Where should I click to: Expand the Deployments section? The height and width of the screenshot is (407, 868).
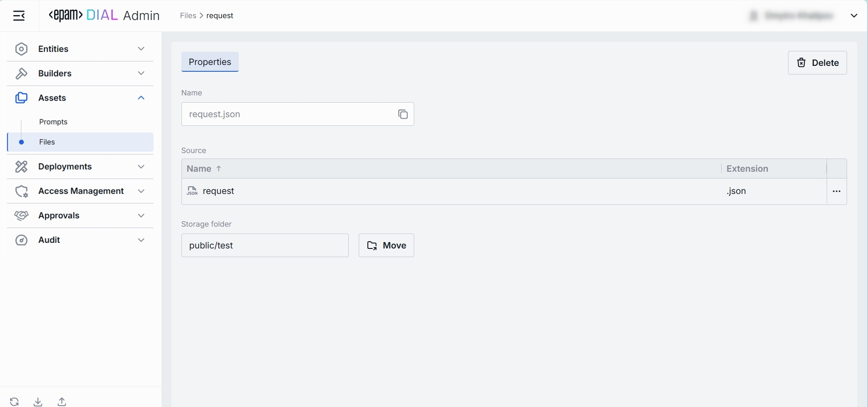tap(141, 167)
